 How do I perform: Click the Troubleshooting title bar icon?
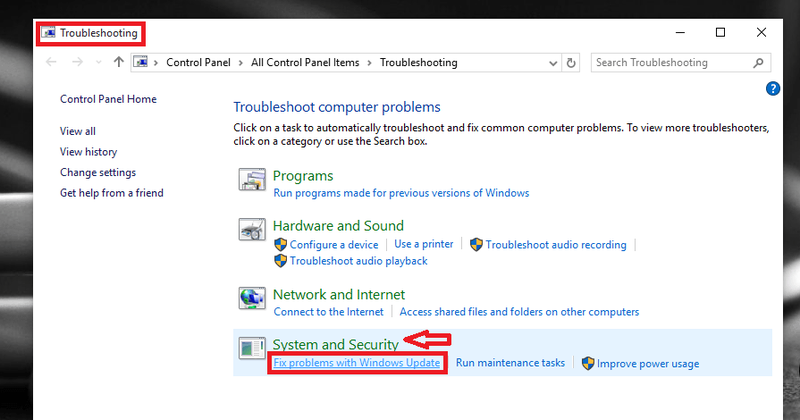point(48,33)
